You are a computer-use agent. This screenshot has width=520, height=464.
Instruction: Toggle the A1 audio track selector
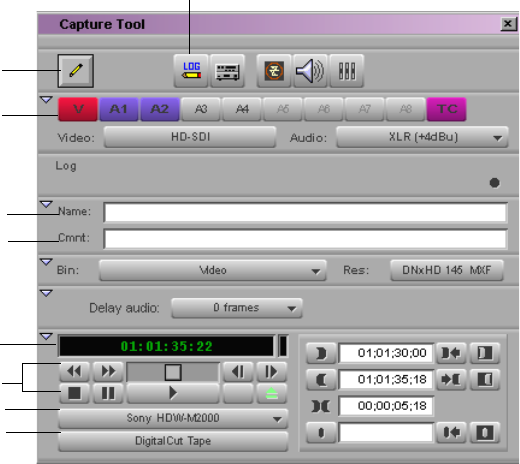(119, 109)
